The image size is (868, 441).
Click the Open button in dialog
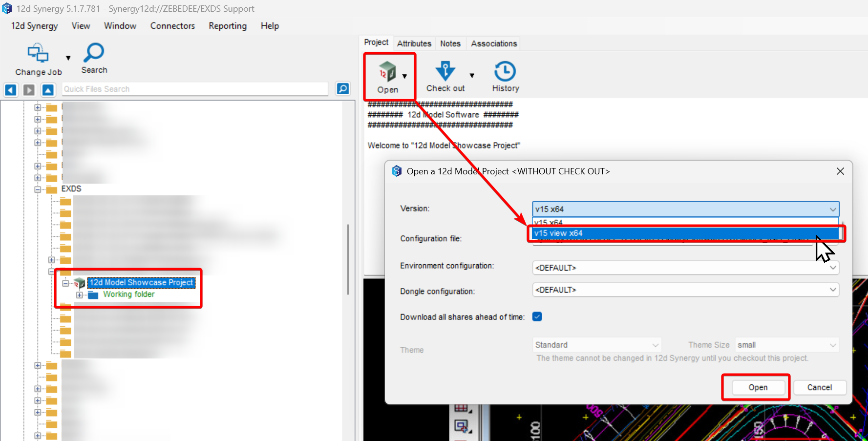click(x=758, y=387)
